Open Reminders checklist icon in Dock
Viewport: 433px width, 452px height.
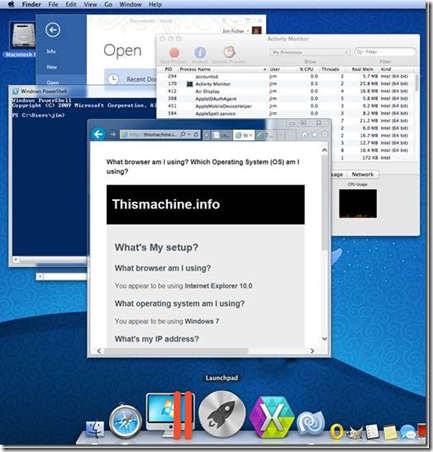coord(371,432)
